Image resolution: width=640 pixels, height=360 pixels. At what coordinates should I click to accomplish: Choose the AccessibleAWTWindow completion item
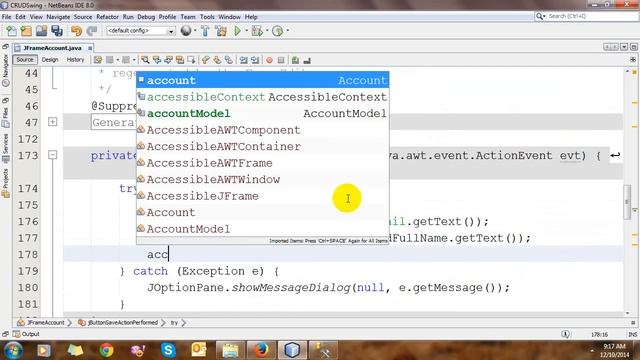pyautogui.click(x=263, y=179)
